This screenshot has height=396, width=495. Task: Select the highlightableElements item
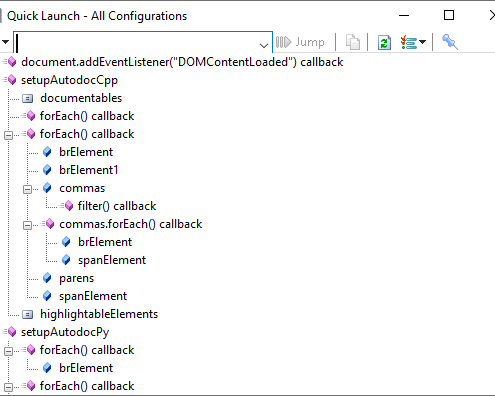pos(99,314)
